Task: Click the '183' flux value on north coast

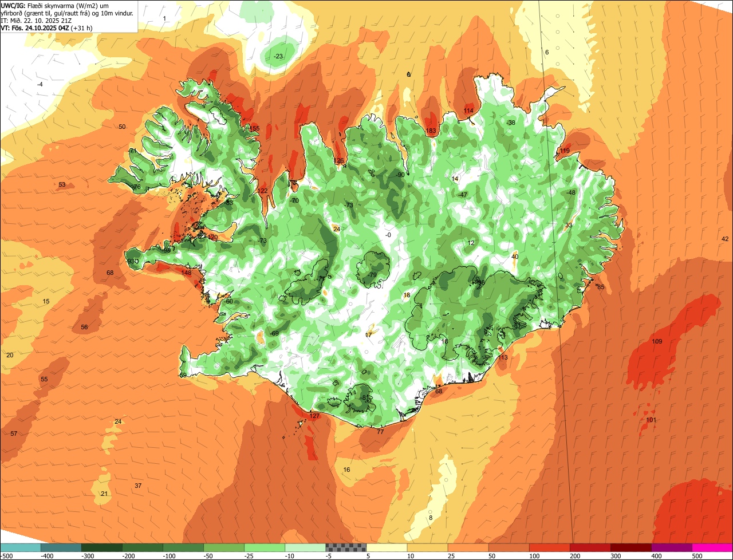Action: (x=431, y=131)
